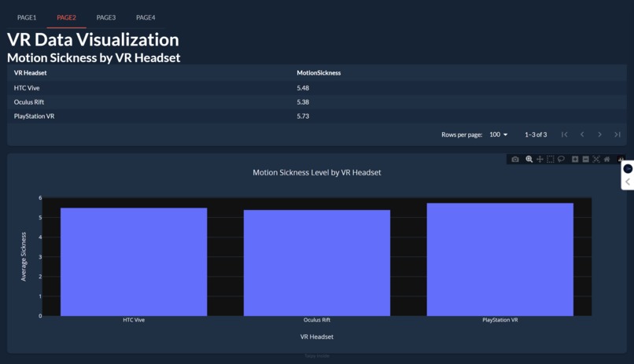Go to the first table page
The height and width of the screenshot is (364, 634).
click(565, 134)
